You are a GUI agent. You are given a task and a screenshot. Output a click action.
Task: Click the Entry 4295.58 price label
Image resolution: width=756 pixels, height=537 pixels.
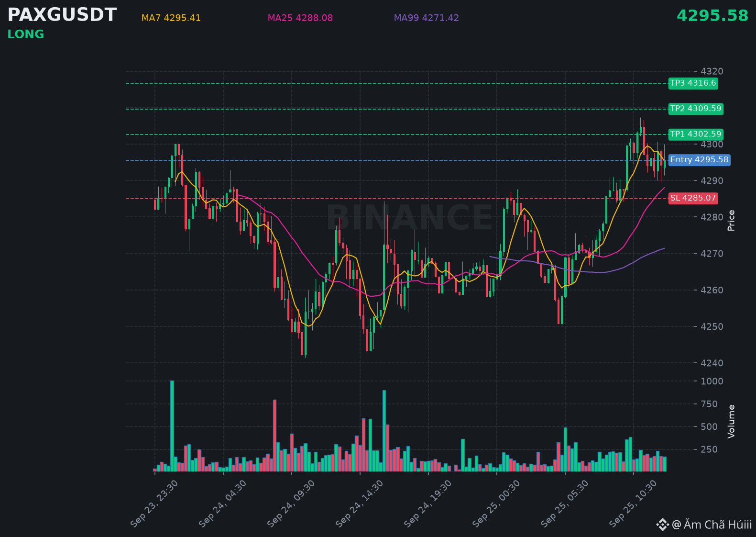coord(699,160)
